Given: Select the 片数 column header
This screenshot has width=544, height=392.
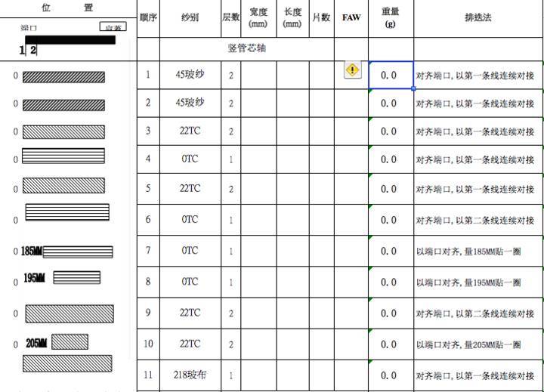Looking at the screenshot, I should click(322, 17).
